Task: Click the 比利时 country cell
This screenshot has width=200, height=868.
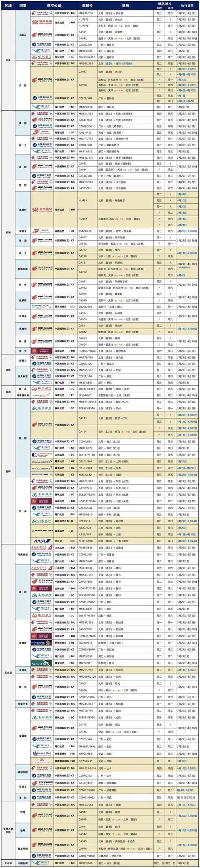Action: [x=23, y=210]
